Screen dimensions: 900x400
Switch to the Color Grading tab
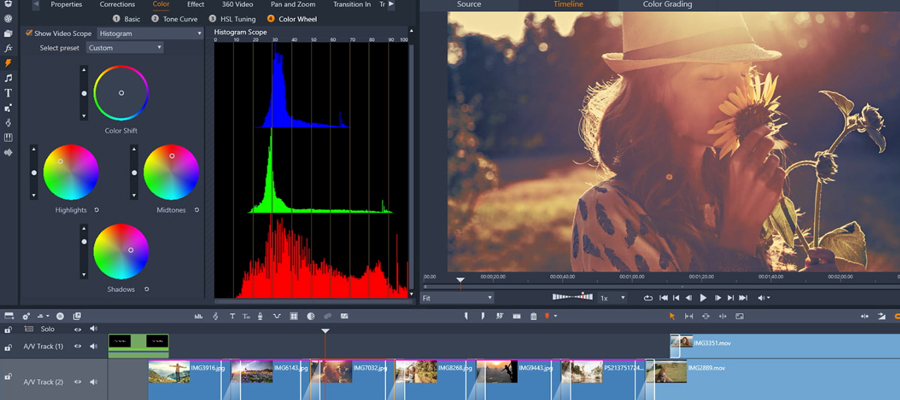pos(667,5)
